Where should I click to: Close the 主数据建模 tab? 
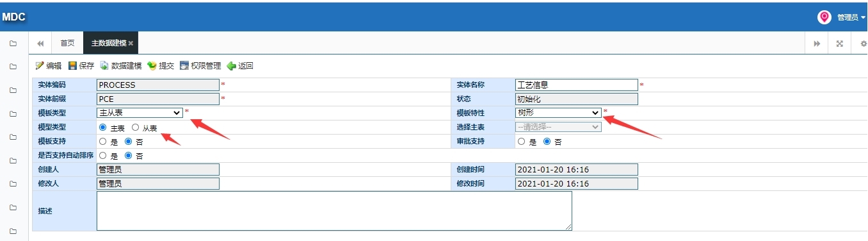pyautogui.click(x=131, y=44)
